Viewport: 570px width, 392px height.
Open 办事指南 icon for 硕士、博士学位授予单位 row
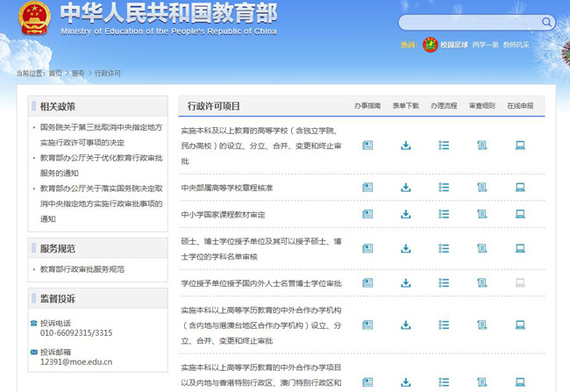tap(367, 248)
